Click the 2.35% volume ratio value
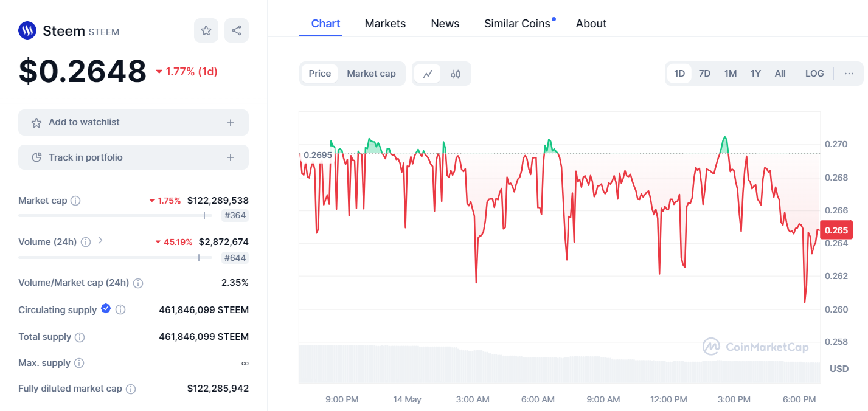This screenshot has width=868, height=411. click(x=235, y=283)
